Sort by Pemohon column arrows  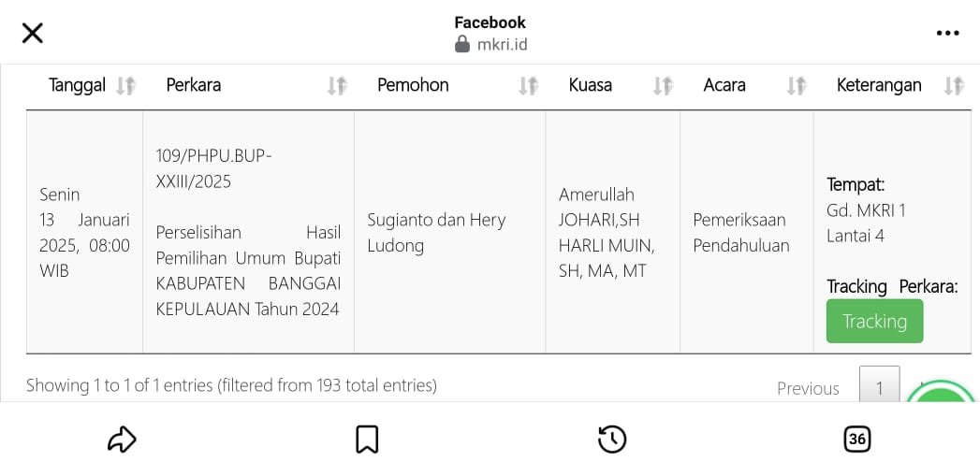point(529,86)
